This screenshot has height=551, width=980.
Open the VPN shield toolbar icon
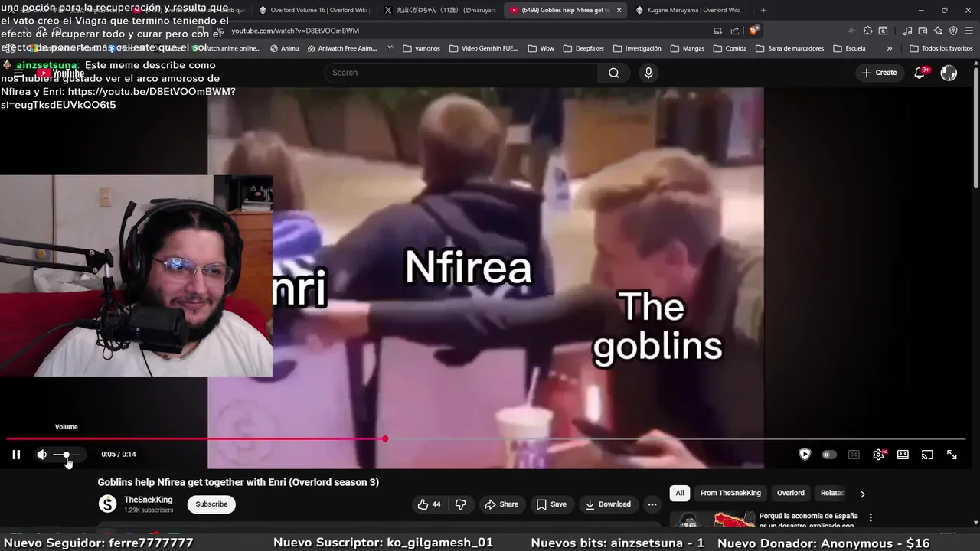(953, 31)
